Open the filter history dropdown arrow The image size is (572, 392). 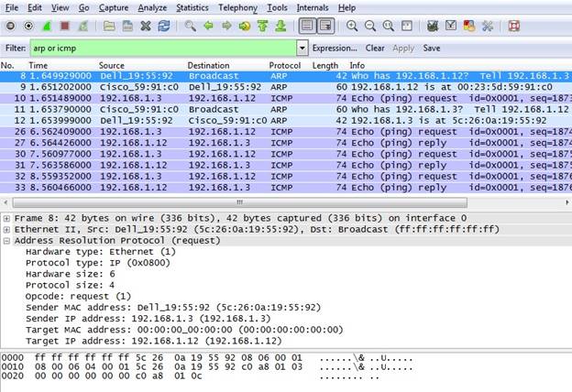[x=302, y=48]
